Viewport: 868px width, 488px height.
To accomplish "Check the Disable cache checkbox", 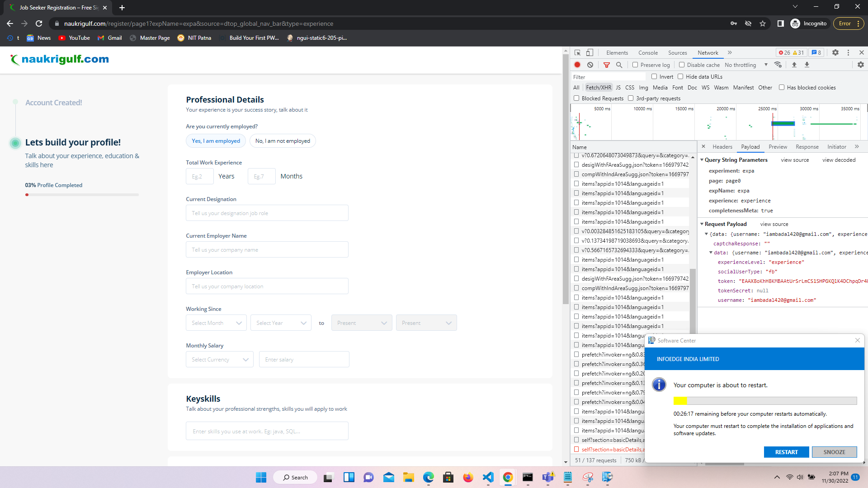I will coord(682,65).
